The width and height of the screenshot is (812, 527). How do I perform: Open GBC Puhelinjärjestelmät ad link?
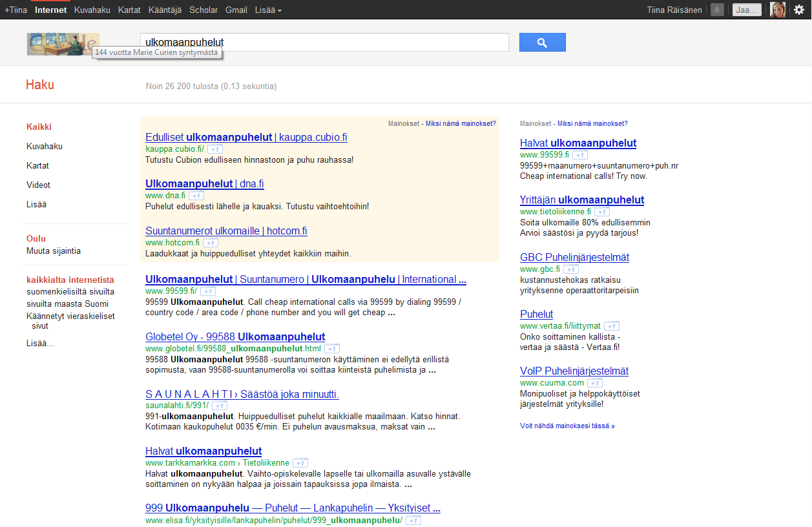574,257
